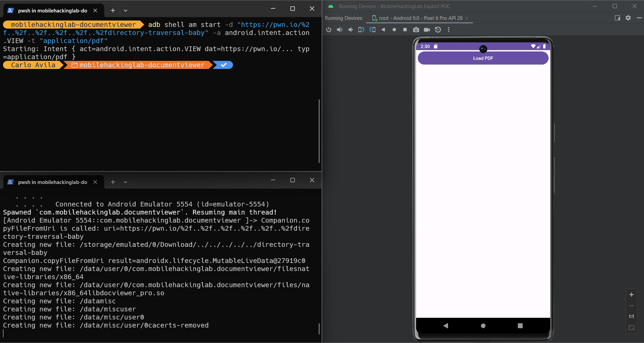Open Running Devices settings gear
The height and width of the screenshot is (343, 644).
pyautogui.click(x=628, y=18)
